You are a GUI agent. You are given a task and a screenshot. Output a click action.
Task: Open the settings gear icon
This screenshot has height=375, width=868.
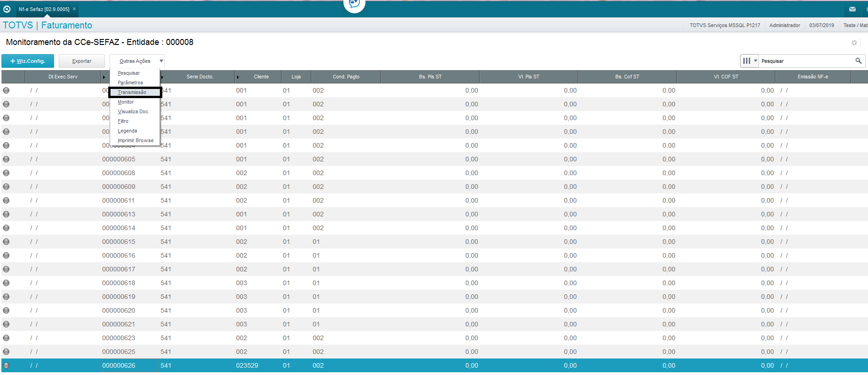pos(854,43)
